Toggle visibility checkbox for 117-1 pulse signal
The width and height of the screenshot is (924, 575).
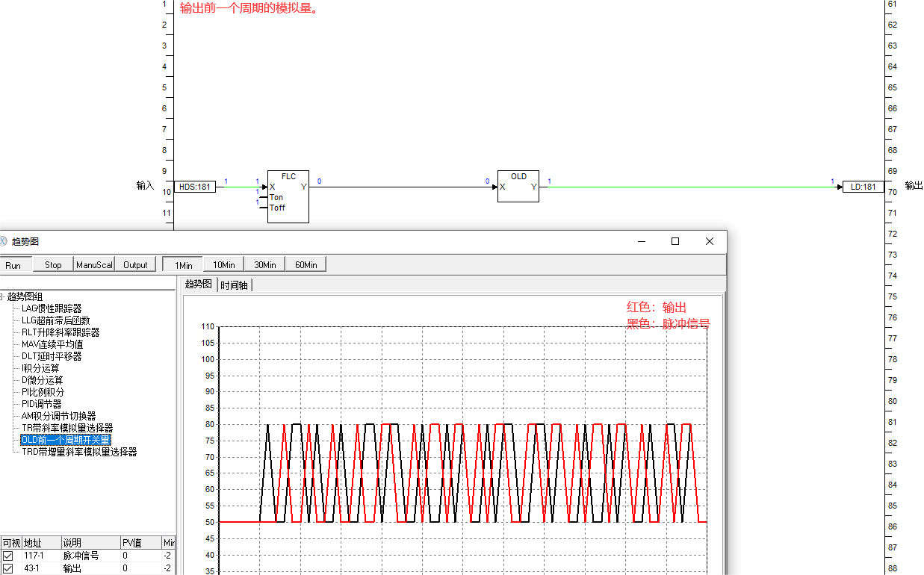(8, 556)
